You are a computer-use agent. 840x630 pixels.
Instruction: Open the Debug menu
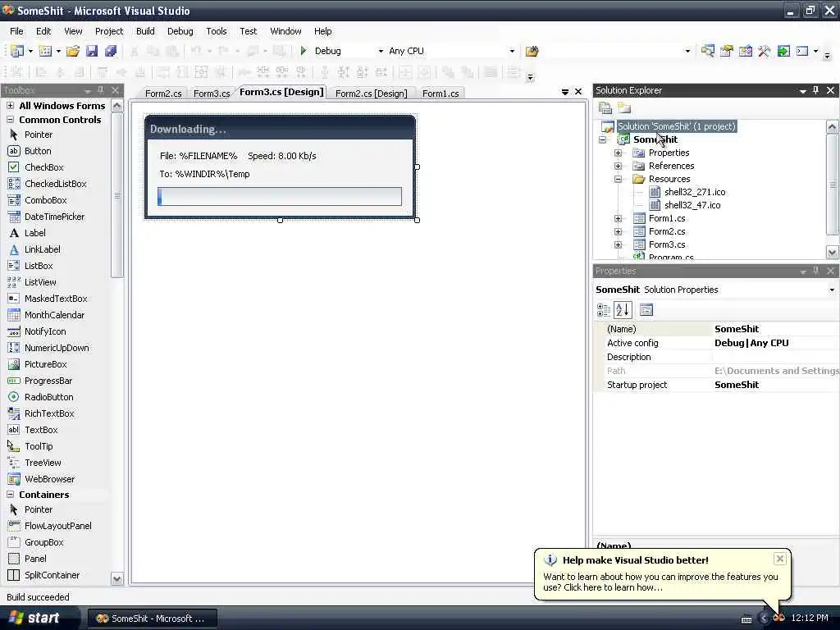pyautogui.click(x=180, y=31)
